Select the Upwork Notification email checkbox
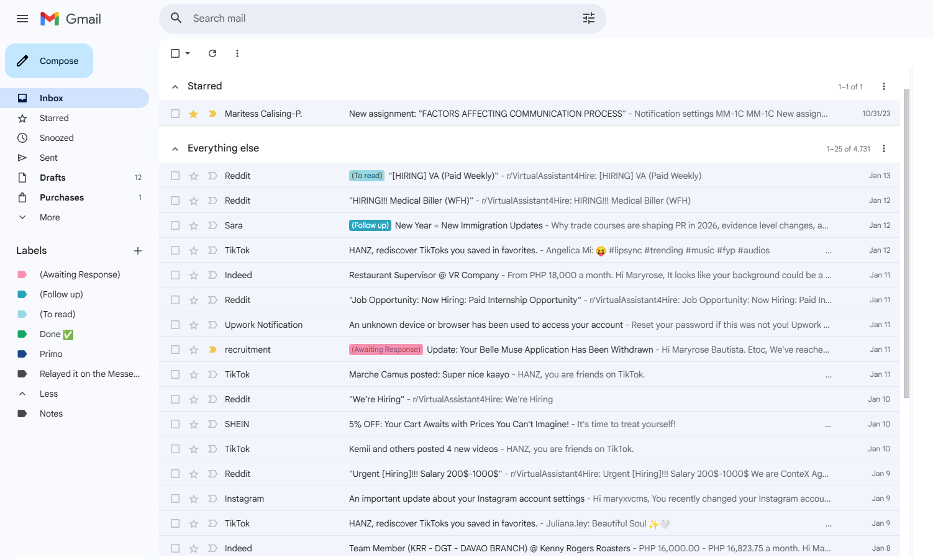The width and height of the screenshot is (933, 560). [175, 325]
